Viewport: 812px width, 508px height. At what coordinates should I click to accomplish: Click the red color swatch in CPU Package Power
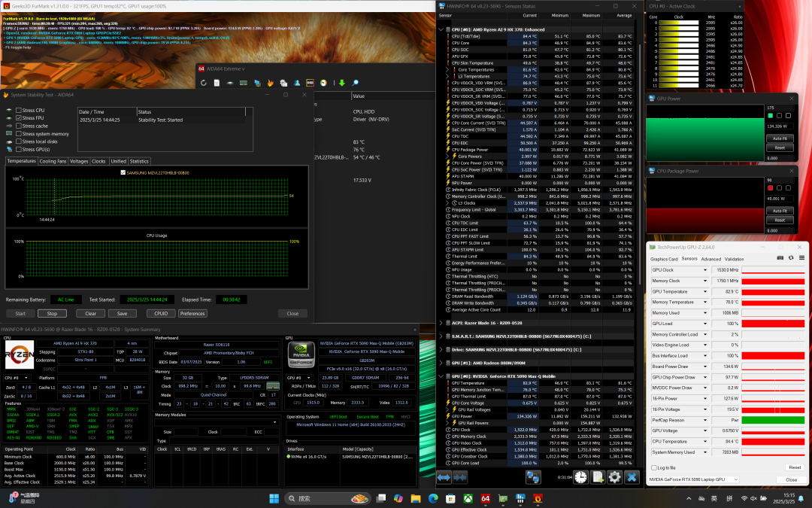(x=770, y=188)
